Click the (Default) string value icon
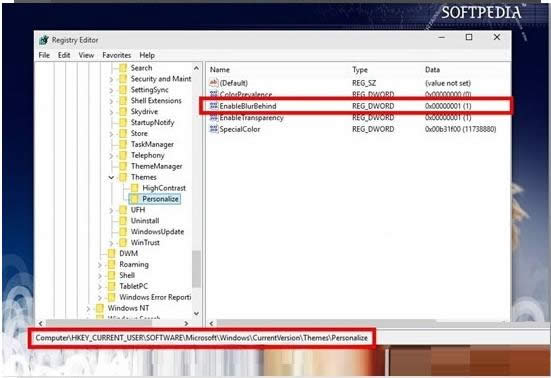Screen dimensions: 551x378 coord(214,83)
